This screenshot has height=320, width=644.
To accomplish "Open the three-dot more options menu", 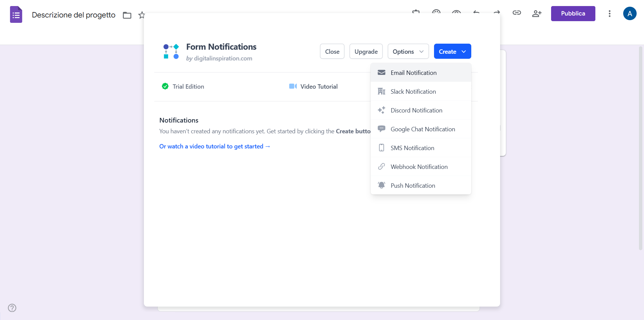I will [x=609, y=13].
